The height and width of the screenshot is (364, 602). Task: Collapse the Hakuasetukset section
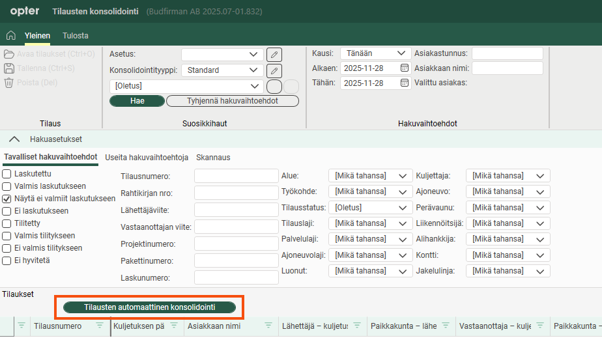pyautogui.click(x=13, y=139)
